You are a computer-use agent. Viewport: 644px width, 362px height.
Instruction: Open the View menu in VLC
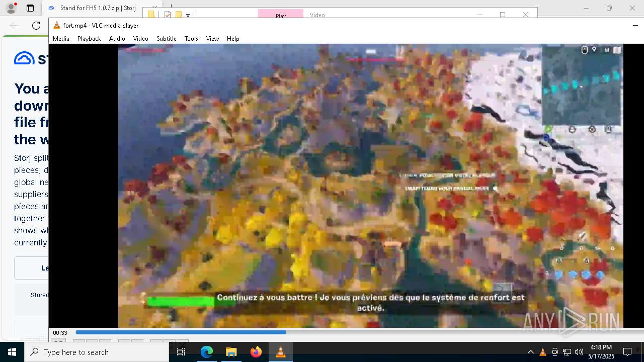click(212, 39)
